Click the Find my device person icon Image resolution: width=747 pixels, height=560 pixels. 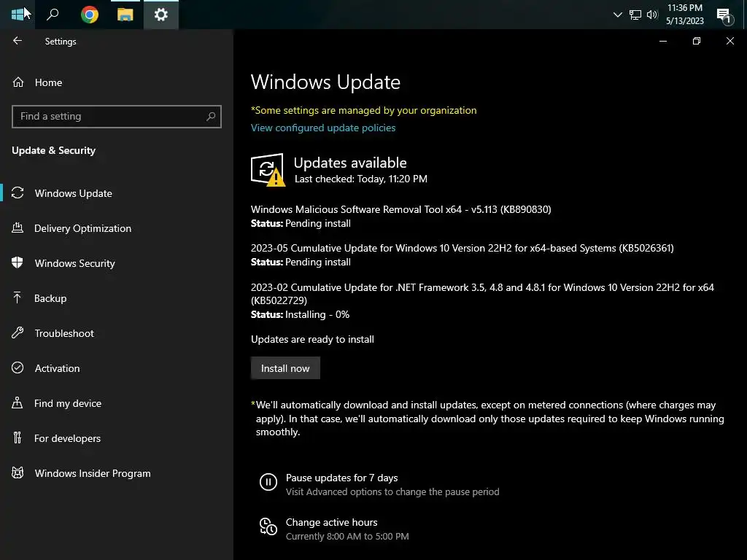click(18, 402)
